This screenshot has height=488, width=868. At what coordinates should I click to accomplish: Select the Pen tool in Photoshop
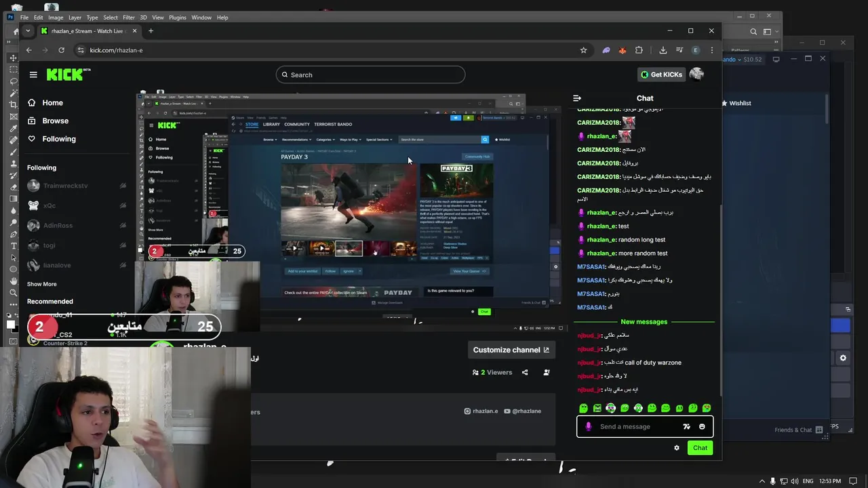14,234
